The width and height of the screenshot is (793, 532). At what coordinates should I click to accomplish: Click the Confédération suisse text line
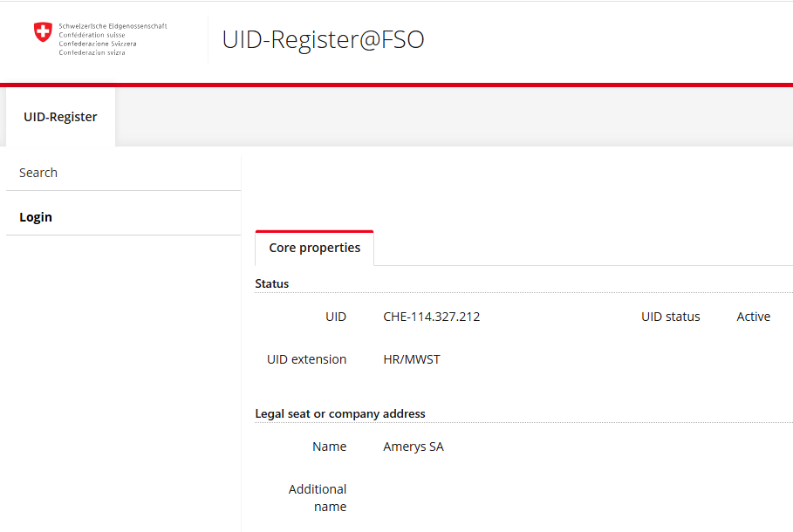[x=92, y=35]
